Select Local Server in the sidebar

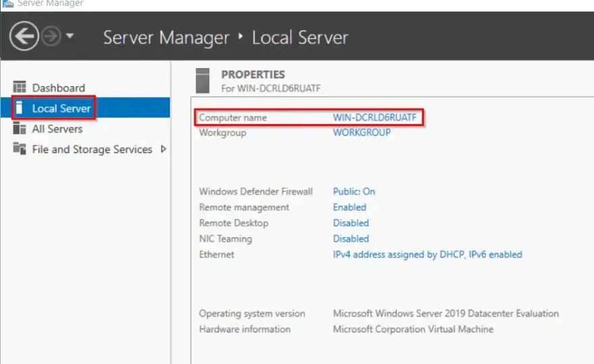[x=61, y=109]
